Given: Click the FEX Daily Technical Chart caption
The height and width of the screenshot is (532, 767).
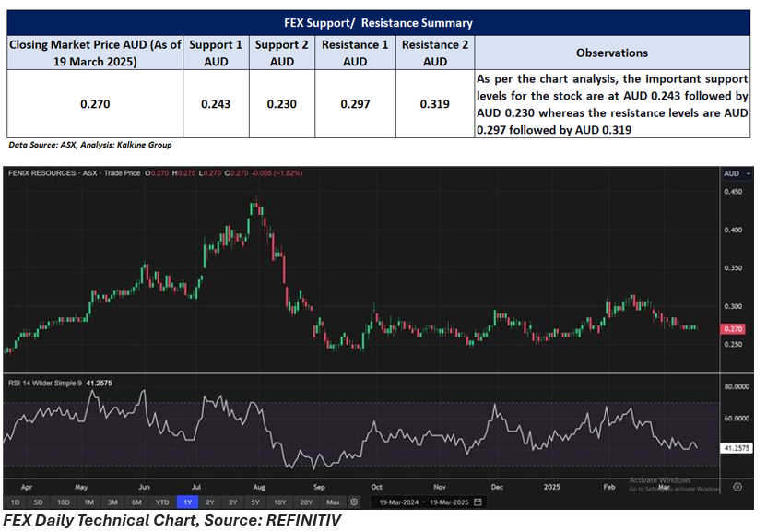Looking at the screenshot, I should 172,520.
